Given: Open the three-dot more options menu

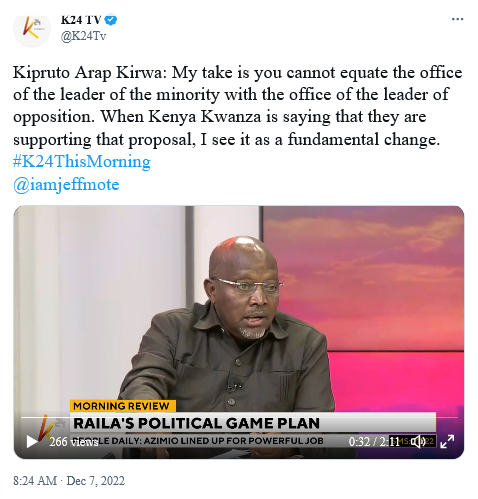Looking at the screenshot, I should point(457,19).
